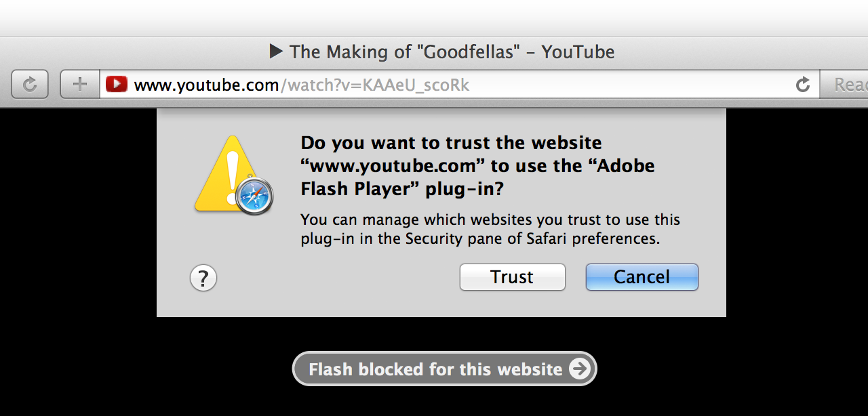The height and width of the screenshot is (416, 868).
Task: Click empty address bar space before refresh icon
Action: [x=631, y=85]
